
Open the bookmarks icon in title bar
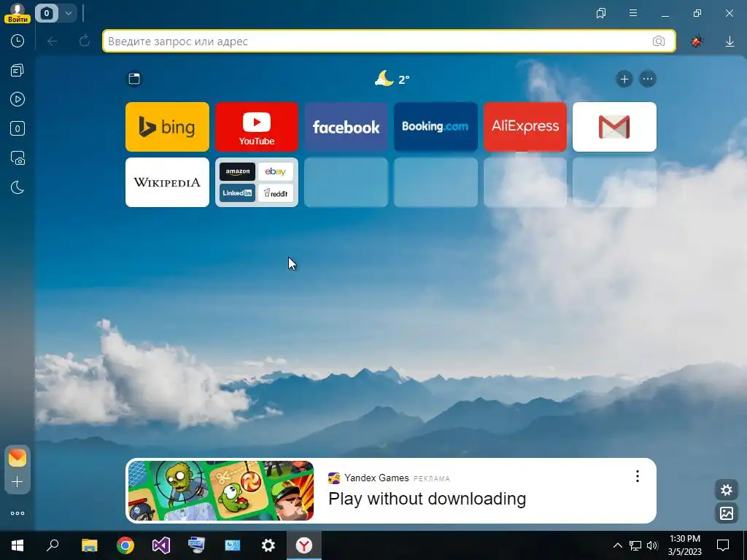click(x=601, y=13)
